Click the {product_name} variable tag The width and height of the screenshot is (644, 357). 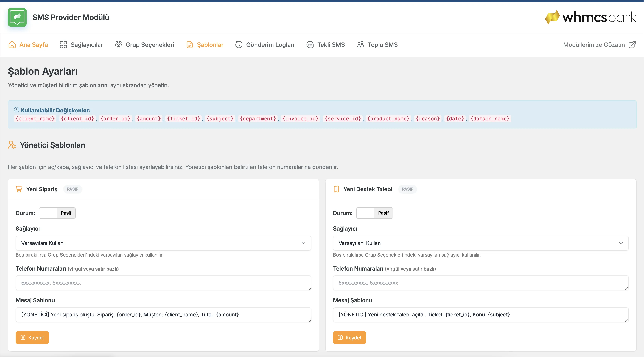(388, 119)
